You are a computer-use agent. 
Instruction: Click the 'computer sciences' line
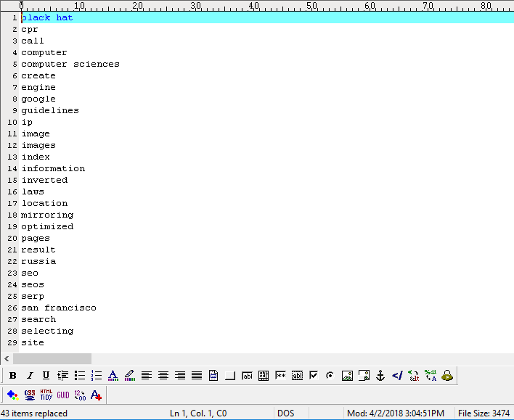pyautogui.click(x=70, y=64)
